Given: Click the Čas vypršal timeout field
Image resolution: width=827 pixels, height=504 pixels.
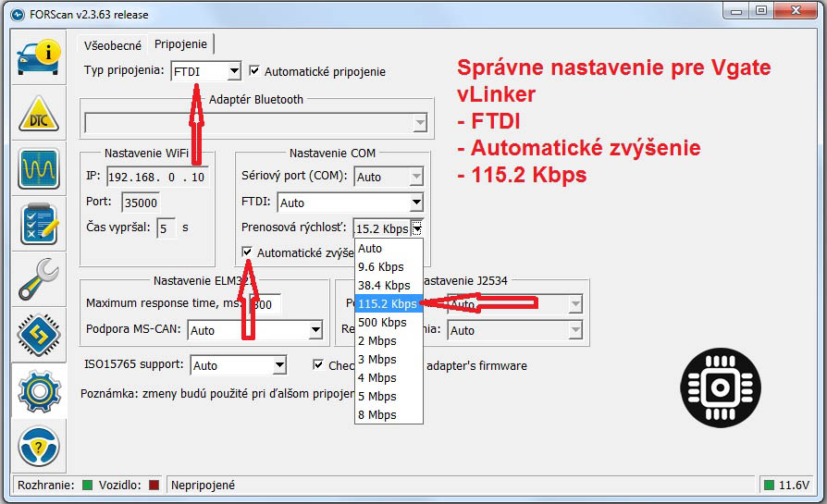Looking at the screenshot, I should (167, 227).
